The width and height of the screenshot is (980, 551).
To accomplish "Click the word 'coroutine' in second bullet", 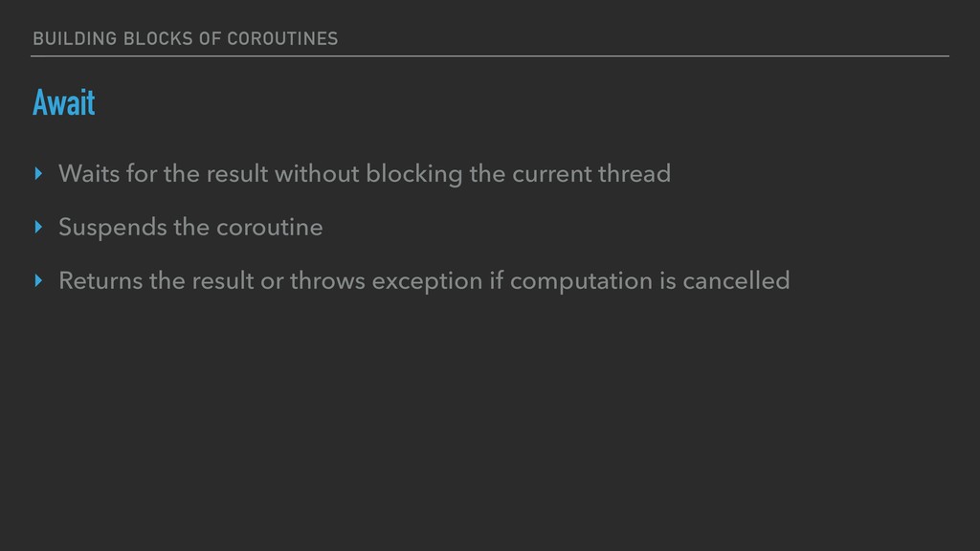I will coord(269,228).
